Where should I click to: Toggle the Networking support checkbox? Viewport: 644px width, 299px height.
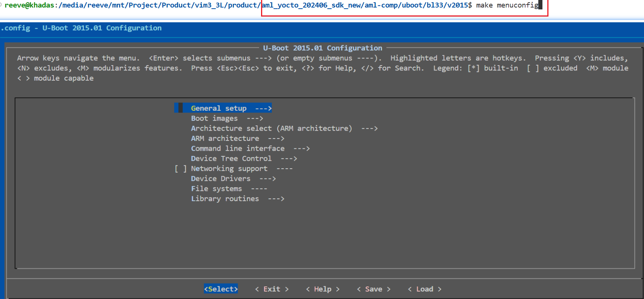pos(181,169)
